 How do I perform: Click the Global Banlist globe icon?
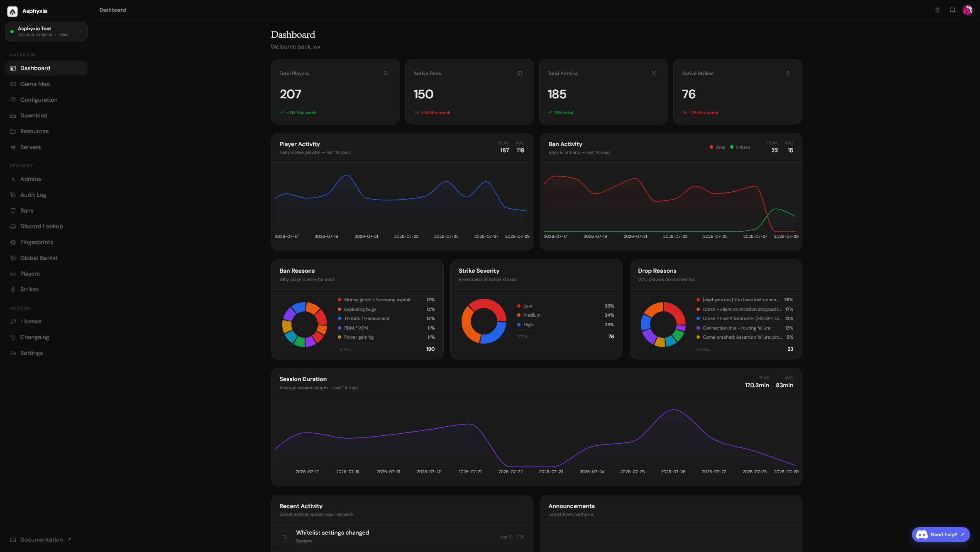point(13,258)
